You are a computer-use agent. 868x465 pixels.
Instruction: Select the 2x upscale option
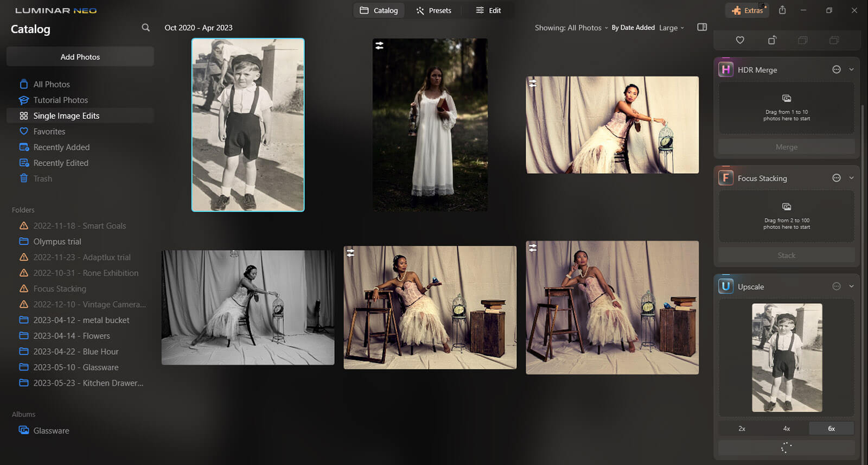pyautogui.click(x=742, y=429)
